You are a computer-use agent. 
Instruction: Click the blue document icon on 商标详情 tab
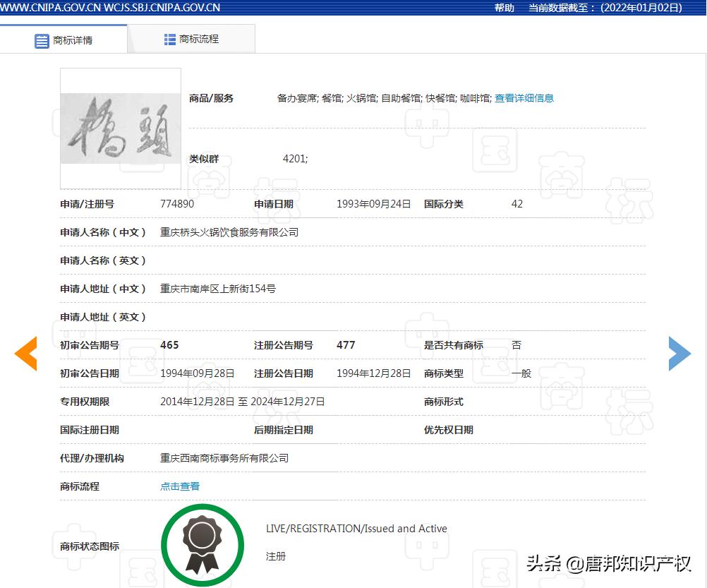coord(43,40)
